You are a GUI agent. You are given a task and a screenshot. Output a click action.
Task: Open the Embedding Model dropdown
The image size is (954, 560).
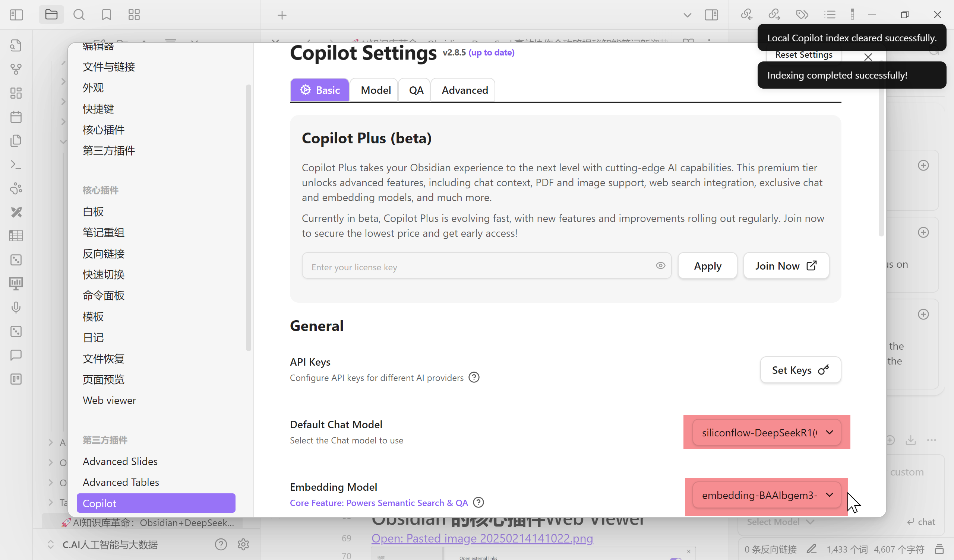pos(767,495)
